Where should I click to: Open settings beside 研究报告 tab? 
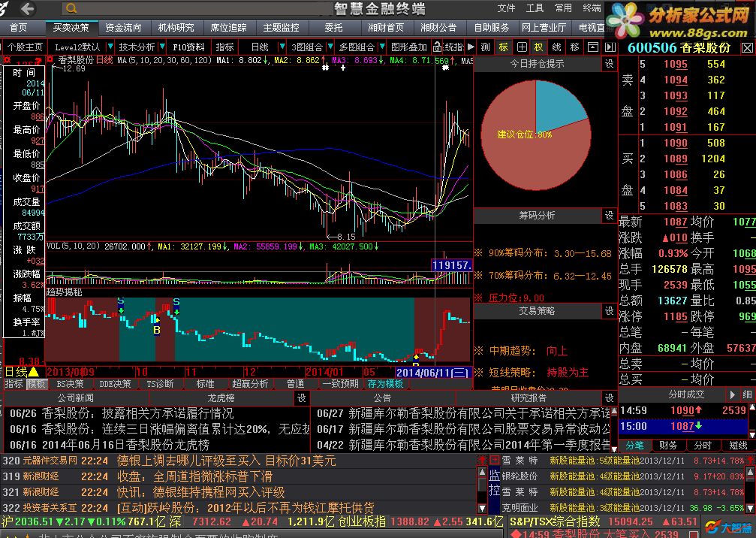[610, 398]
